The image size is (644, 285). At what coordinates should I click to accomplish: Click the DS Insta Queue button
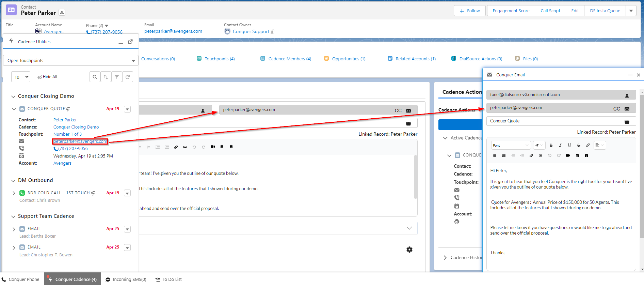coord(605,11)
